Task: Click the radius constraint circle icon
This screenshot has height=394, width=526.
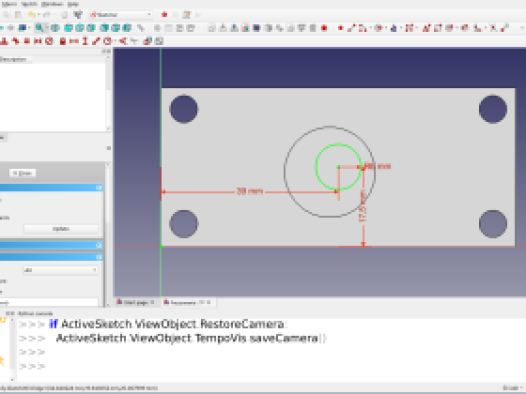Action: (107, 41)
